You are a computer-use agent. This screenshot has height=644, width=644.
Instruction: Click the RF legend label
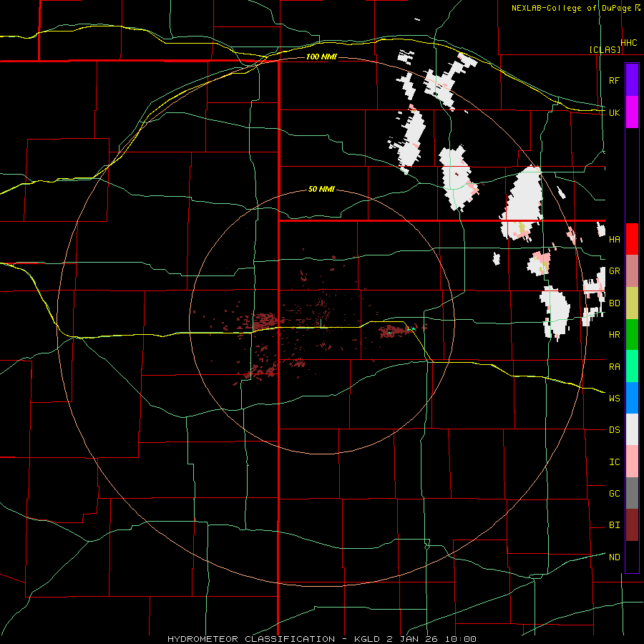point(614,80)
